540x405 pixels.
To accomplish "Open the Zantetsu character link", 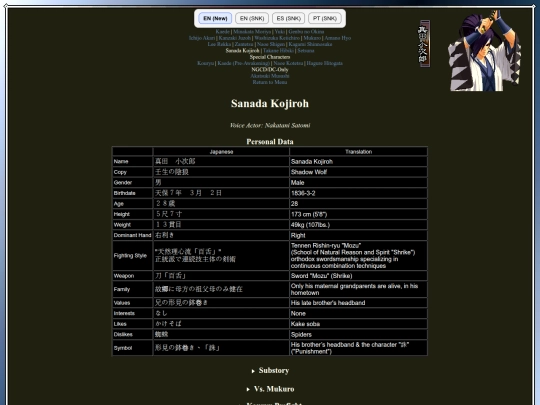I will pyautogui.click(x=244, y=44).
